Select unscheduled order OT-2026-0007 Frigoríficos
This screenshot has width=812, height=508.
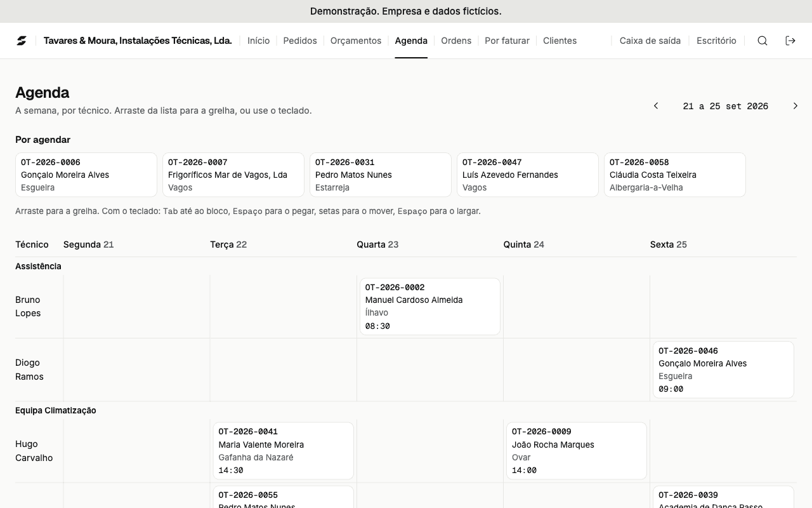(x=233, y=175)
